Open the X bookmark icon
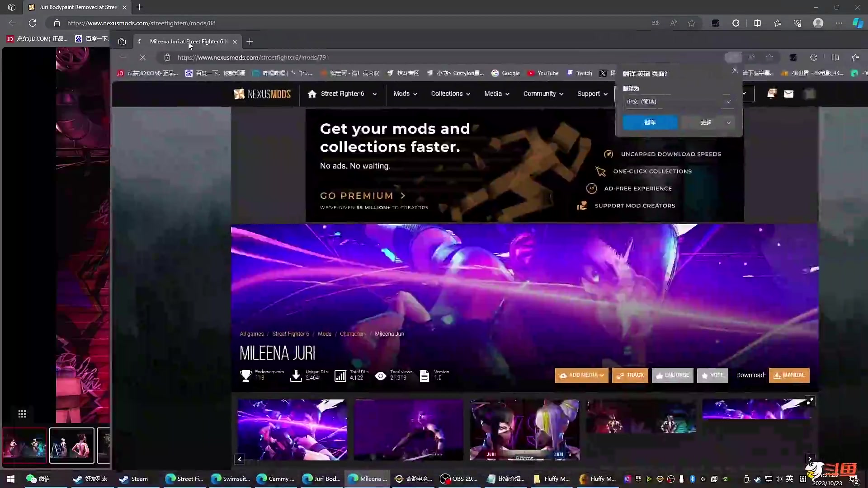This screenshot has height=488, width=868. coord(603,73)
